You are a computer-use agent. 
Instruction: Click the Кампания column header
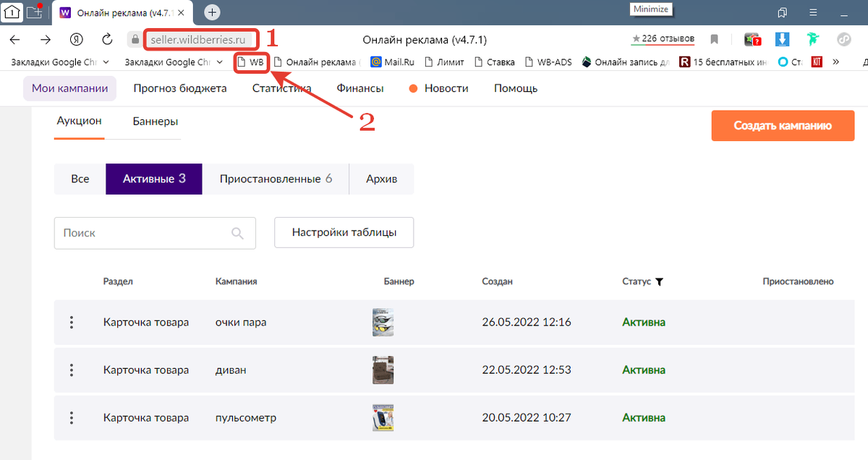coord(236,281)
